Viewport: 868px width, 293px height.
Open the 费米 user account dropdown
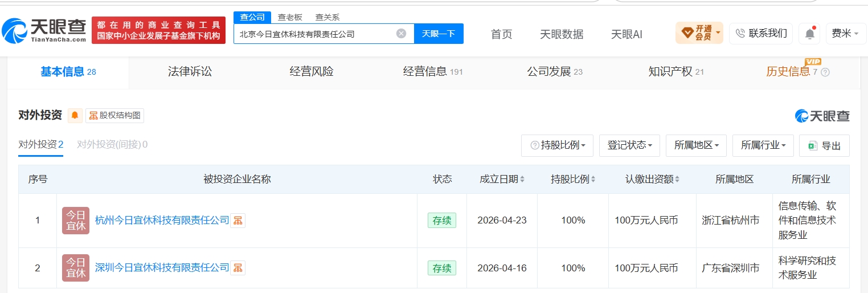tap(845, 34)
